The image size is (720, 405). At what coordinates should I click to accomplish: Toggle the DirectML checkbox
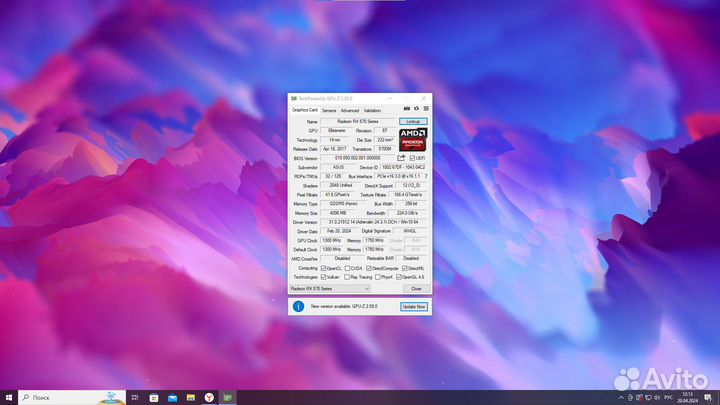pyautogui.click(x=405, y=268)
